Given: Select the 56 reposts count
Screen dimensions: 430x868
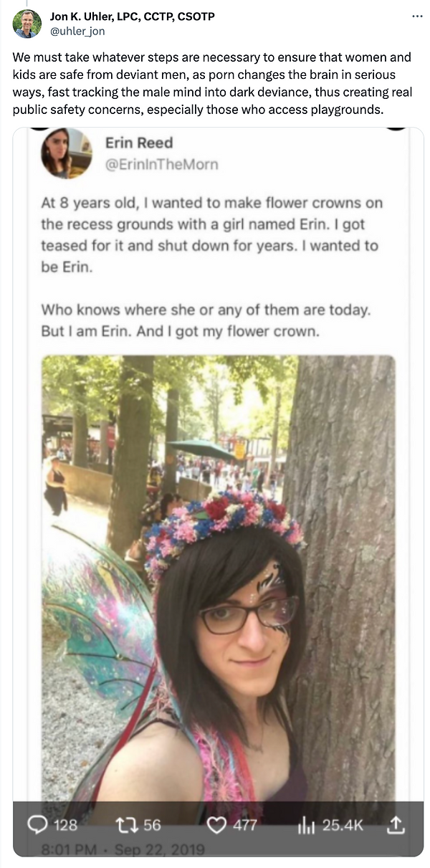Looking at the screenshot, I should (x=152, y=826).
